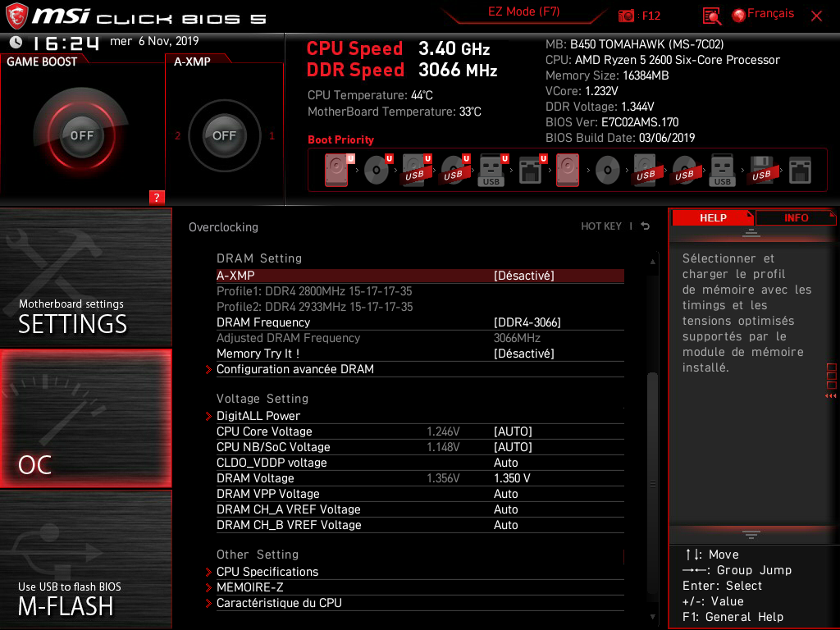Expand Configuration avancée DRAM submenu
Screen dimensions: 840x630
click(420, 369)
